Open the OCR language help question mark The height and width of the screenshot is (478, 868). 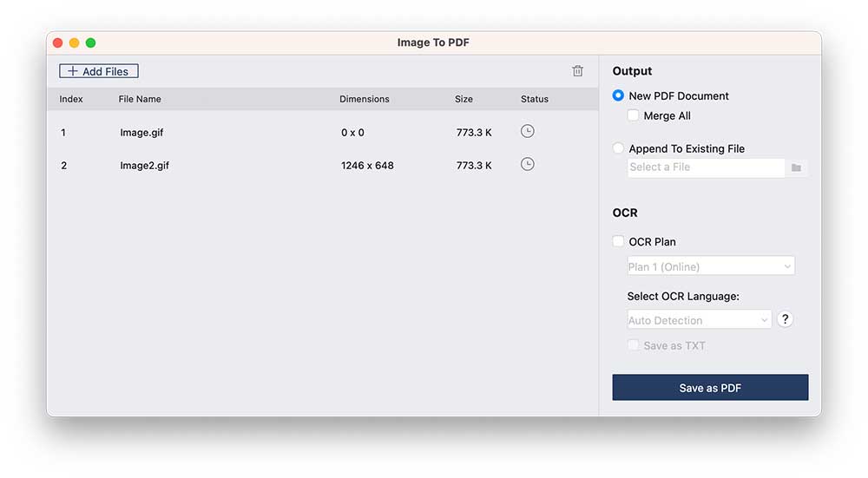coord(785,319)
